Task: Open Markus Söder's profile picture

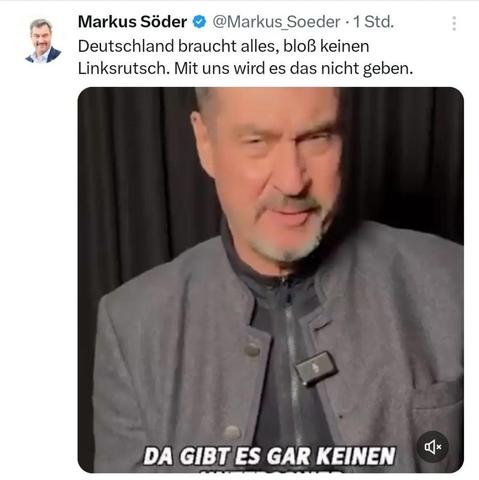Action: click(43, 41)
